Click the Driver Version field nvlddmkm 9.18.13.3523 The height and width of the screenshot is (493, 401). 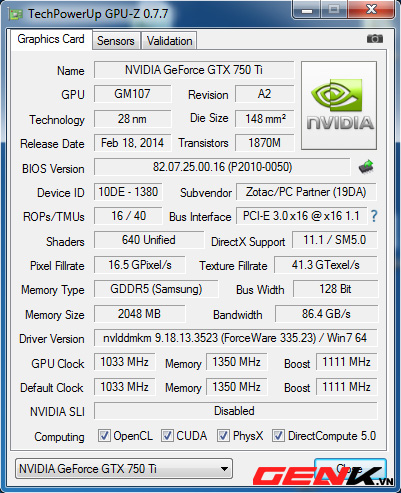click(235, 338)
